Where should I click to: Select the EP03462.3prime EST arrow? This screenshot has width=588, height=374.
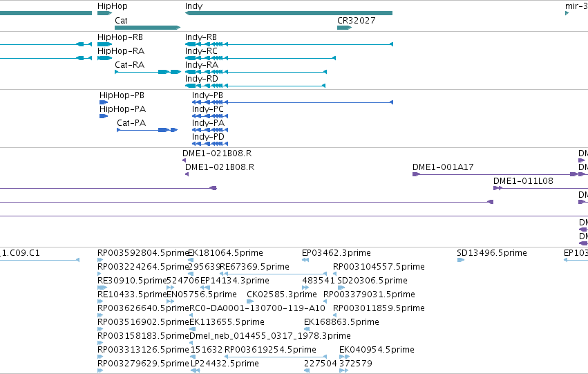[305, 260]
